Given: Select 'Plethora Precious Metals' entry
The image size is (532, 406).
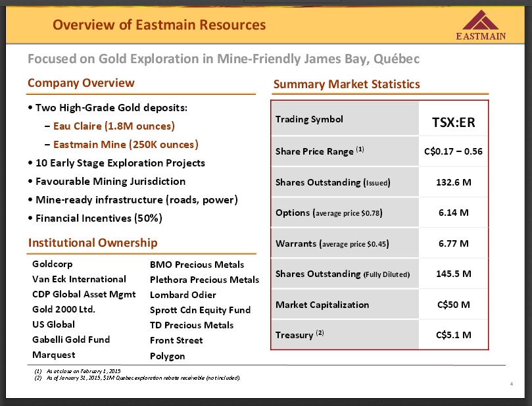Looking at the screenshot, I should [205, 280].
